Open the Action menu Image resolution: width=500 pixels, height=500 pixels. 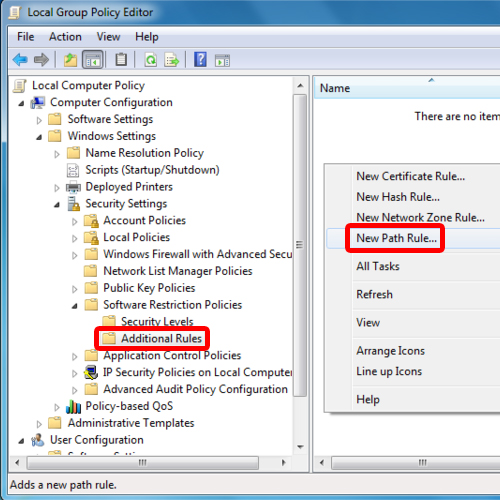pos(65,37)
